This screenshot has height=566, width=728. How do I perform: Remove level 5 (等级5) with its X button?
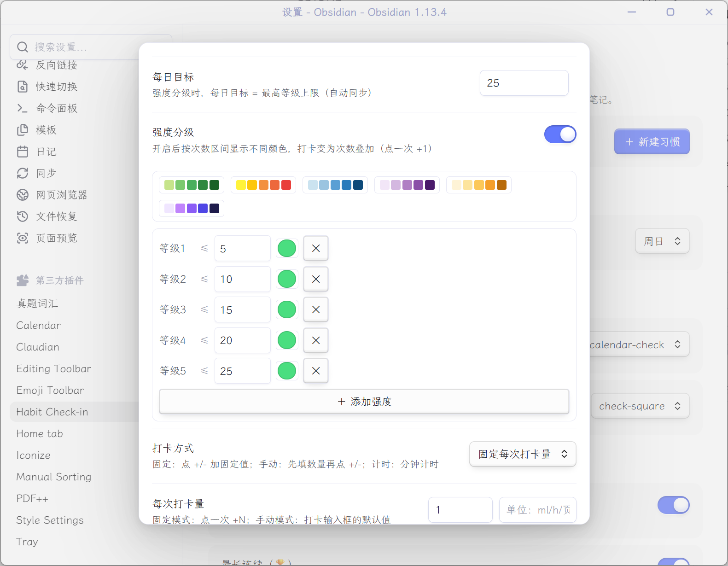tap(316, 371)
